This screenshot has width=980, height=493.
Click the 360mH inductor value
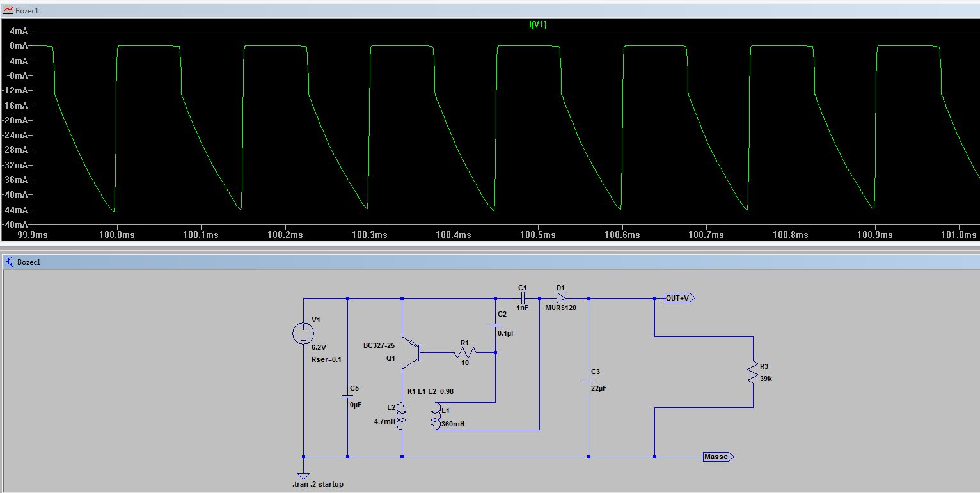point(453,424)
